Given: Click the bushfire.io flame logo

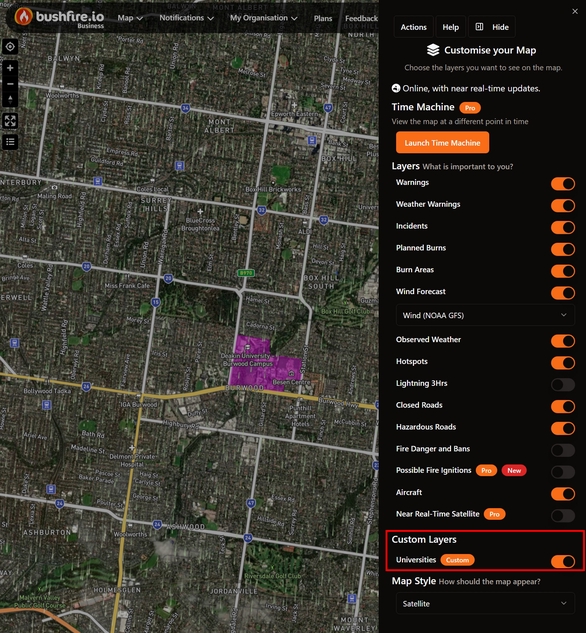Looking at the screenshot, I should pyautogui.click(x=23, y=17).
